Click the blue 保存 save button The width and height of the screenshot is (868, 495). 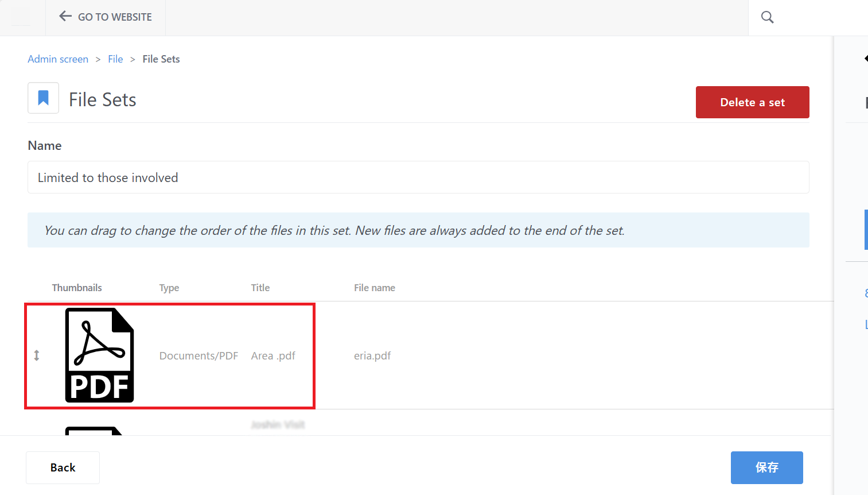point(766,467)
